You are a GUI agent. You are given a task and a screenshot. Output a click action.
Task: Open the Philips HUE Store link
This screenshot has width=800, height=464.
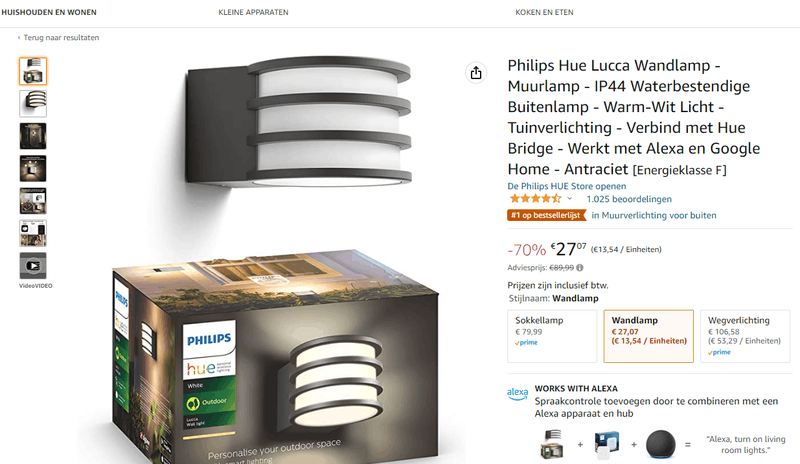(x=566, y=186)
